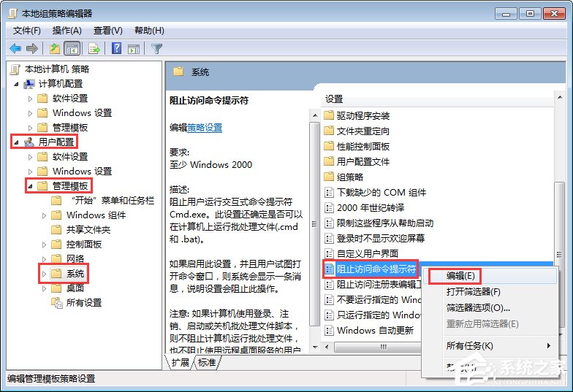573x392 pixels.
Task: Toggle the show/hide console tree icon
Action: pos(72,48)
